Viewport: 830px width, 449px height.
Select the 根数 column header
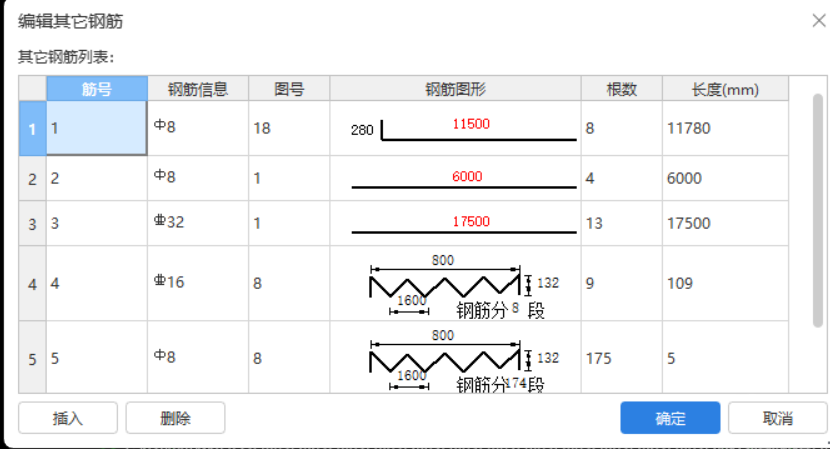pos(621,88)
